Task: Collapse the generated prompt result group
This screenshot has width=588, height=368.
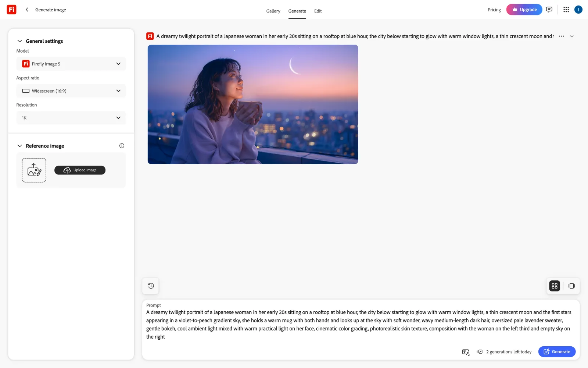Action: coord(572,36)
